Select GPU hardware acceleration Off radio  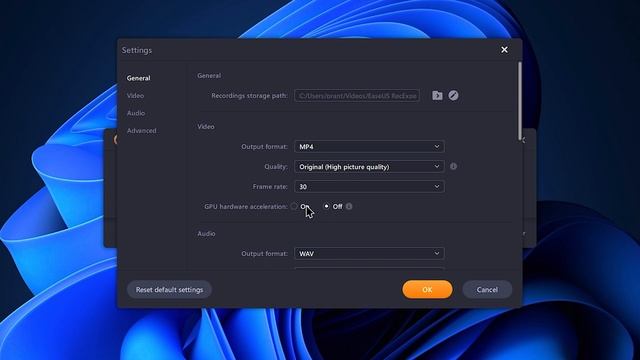[x=326, y=207]
